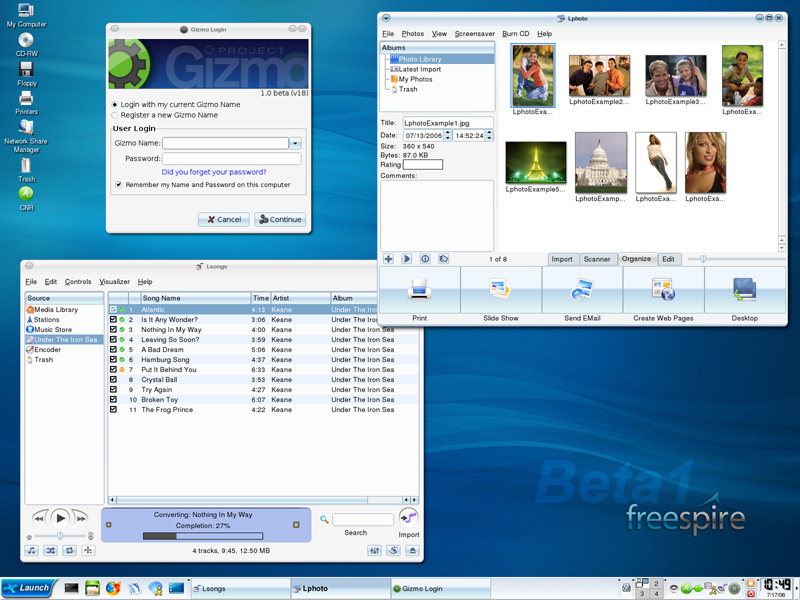Screen dimensions: 800x600
Task: Cancel the conversion with the X icon
Action: pos(296,525)
